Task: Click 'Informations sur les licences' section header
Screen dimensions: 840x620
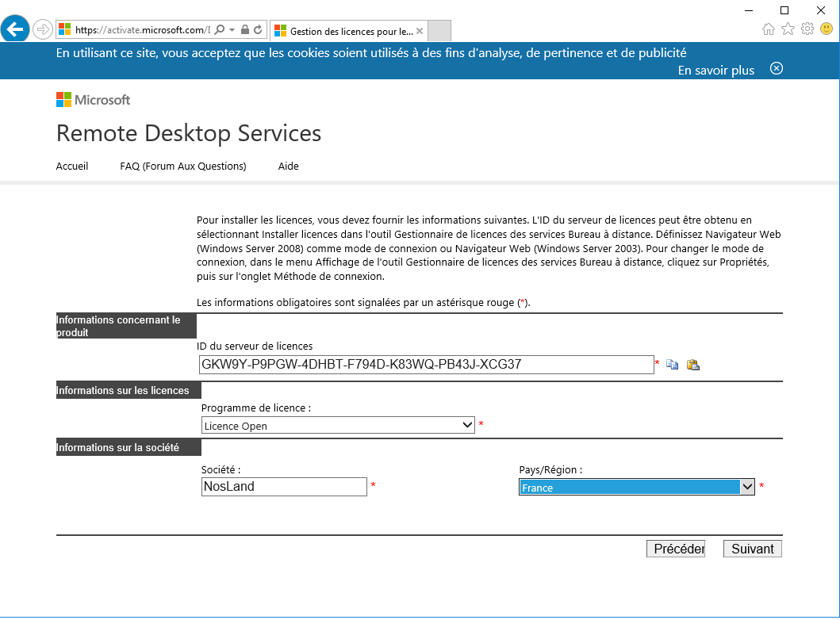Action: tap(128, 390)
